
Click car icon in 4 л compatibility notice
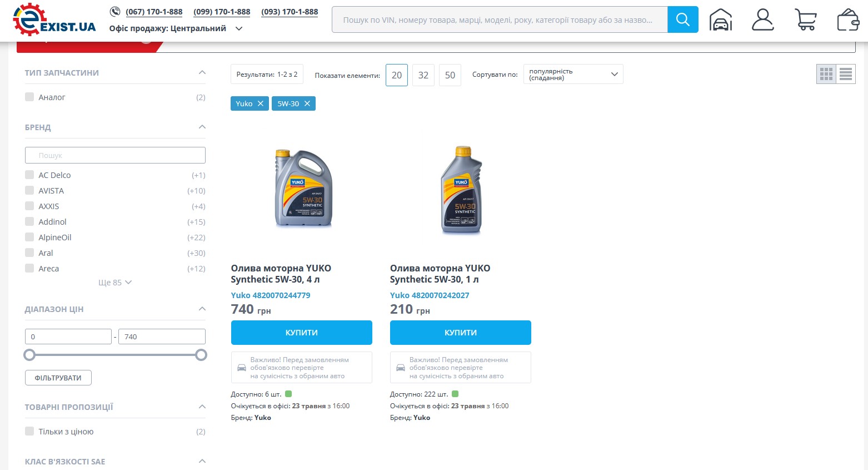click(242, 368)
